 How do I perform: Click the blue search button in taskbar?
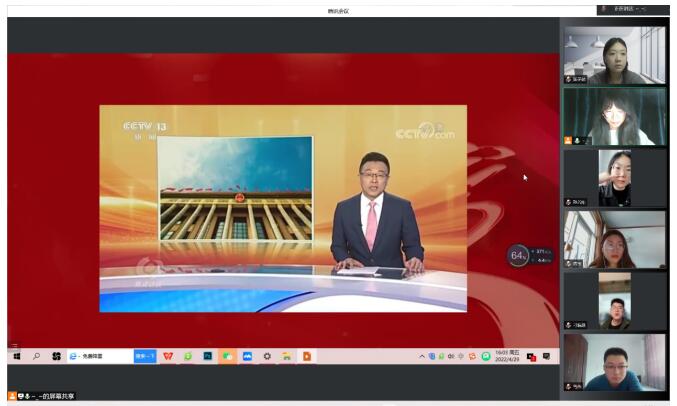pos(145,356)
